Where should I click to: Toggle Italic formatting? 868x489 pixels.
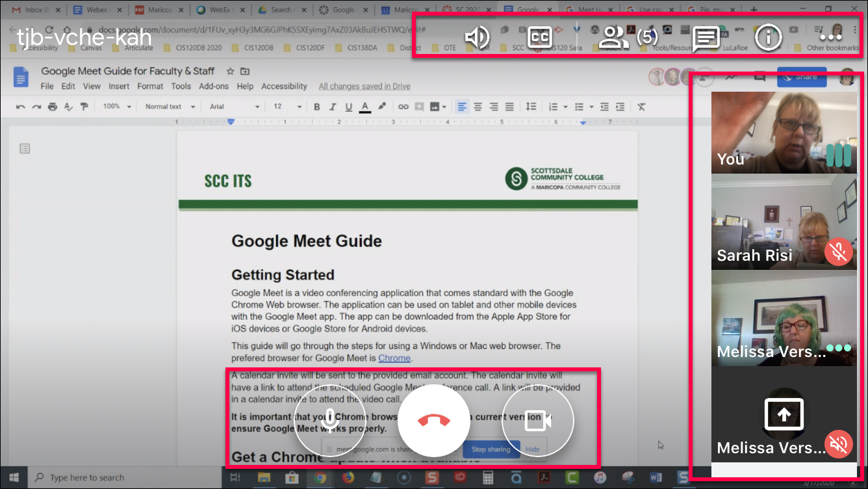(333, 107)
